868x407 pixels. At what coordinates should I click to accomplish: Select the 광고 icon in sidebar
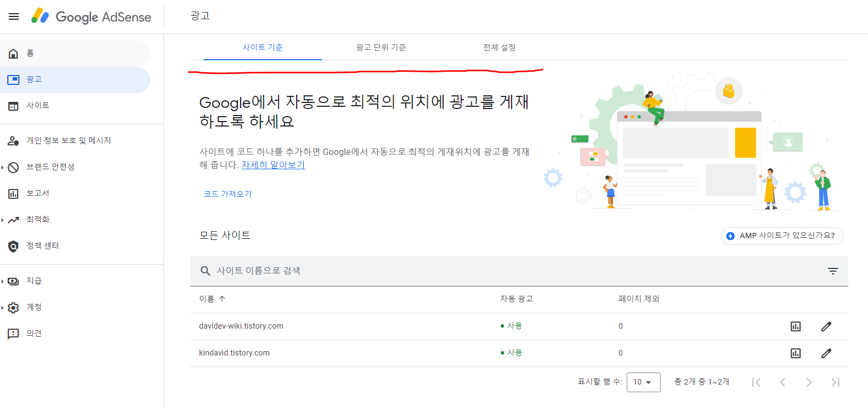[13, 79]
